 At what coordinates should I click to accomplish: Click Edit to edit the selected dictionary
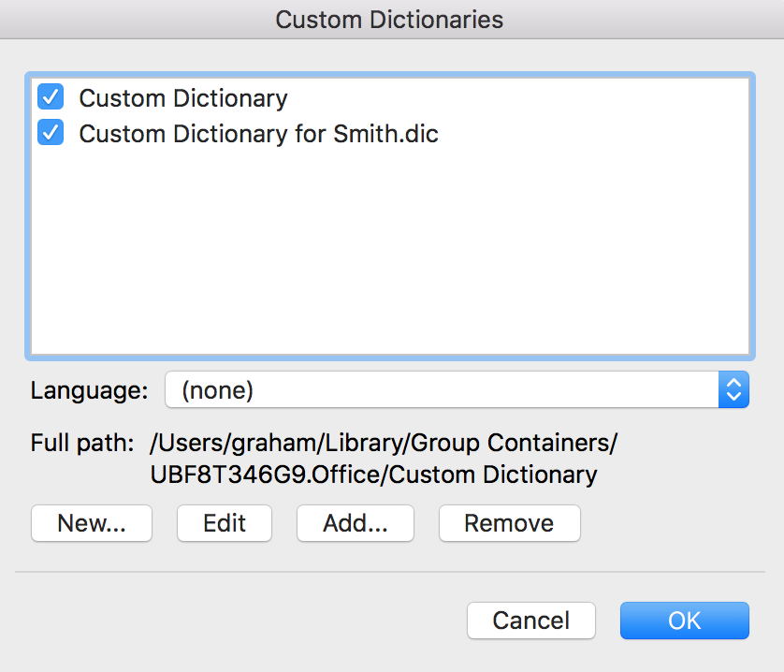point(225,523)
